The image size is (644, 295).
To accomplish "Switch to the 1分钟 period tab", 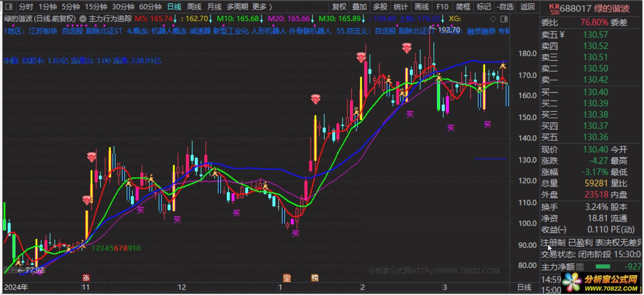I will point(48,7).
